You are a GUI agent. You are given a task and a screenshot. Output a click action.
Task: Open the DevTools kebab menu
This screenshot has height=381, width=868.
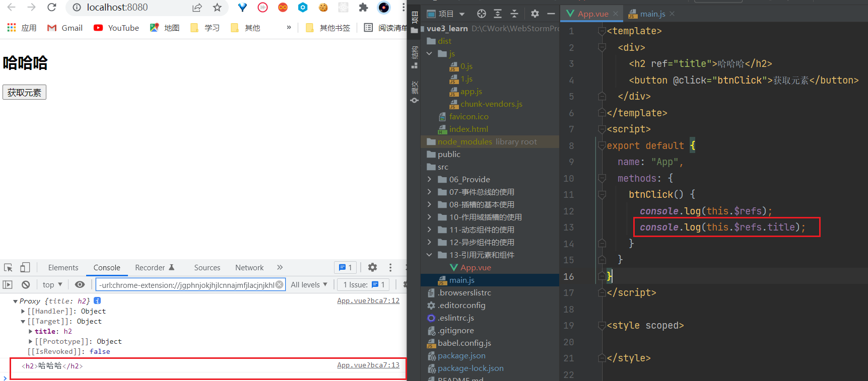pyautogui.click(x=390, y=267)
